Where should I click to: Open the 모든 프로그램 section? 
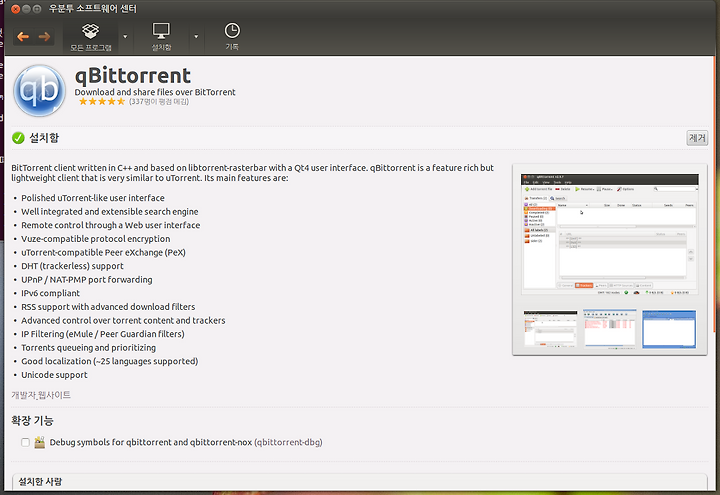[x=90, y=37]
